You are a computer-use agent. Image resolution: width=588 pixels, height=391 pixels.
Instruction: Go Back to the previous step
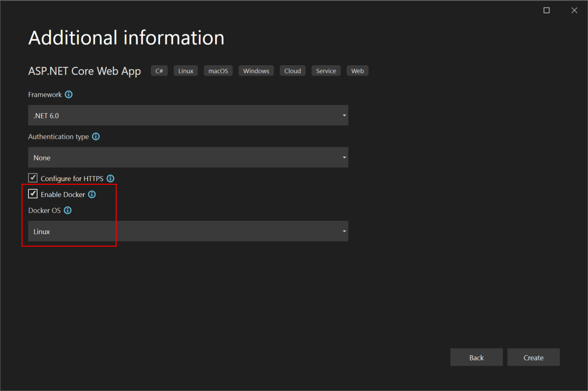pyautogui.click(x=476, y=357)
